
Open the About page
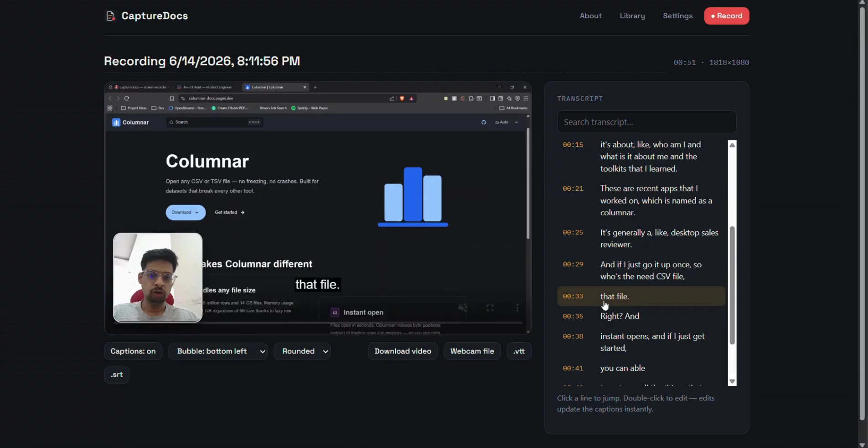coord(590,16)
